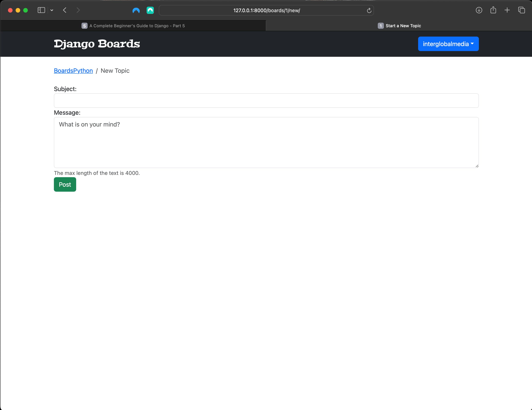Screen dimensions: 532x410
Task: Click the address bar showing 127.0.0.1:8000/boards/1/new/
Action: click(x=267, y=10)
